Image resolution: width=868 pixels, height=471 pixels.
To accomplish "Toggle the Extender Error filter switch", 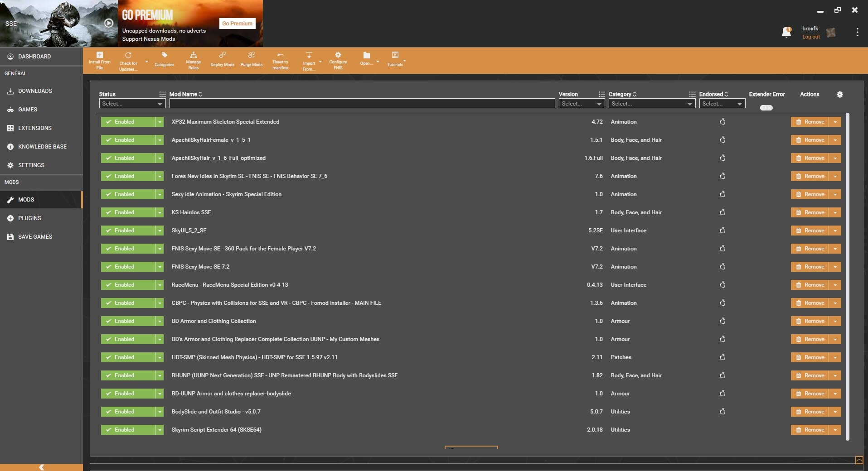I will point(766,108).
